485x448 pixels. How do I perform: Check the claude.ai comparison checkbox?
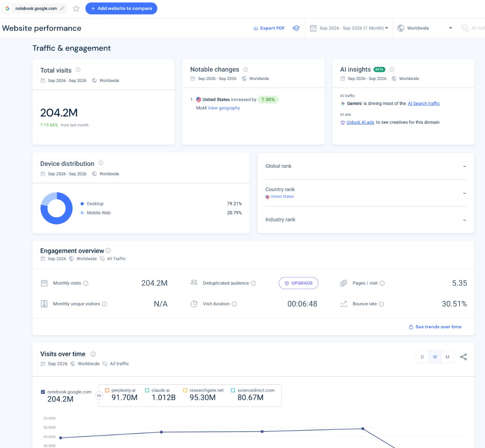pos(147,390)
